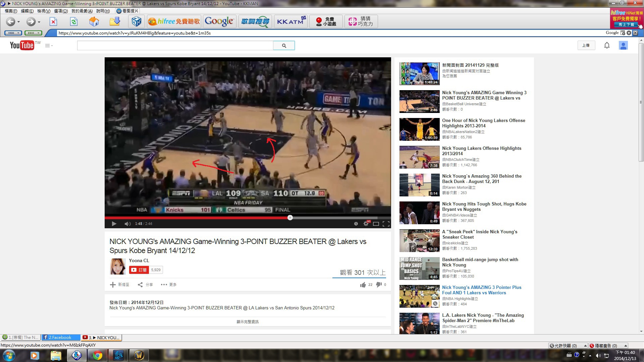Open the BBS mode dropdown
This screenshot has width=644, height=362.
point(33,33)
